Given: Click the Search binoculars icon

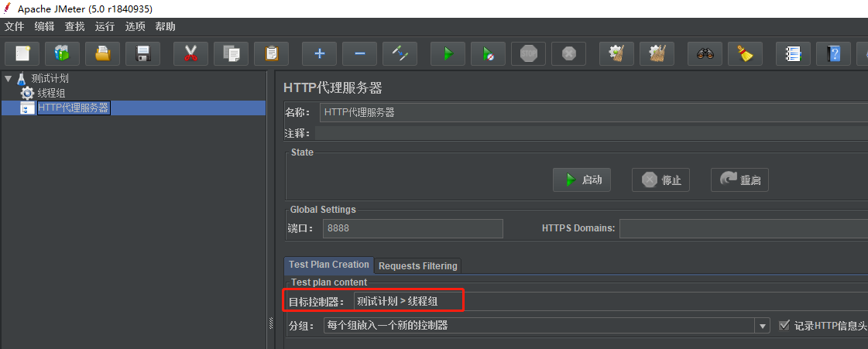Looking at the screenshot, I should [705, 53].
